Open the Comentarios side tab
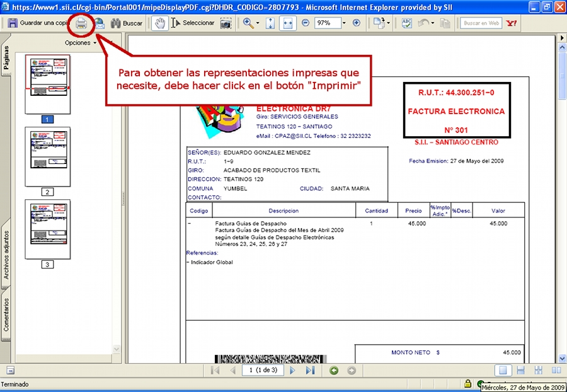Viewport: 567px width, 392px height. [6, 314]
